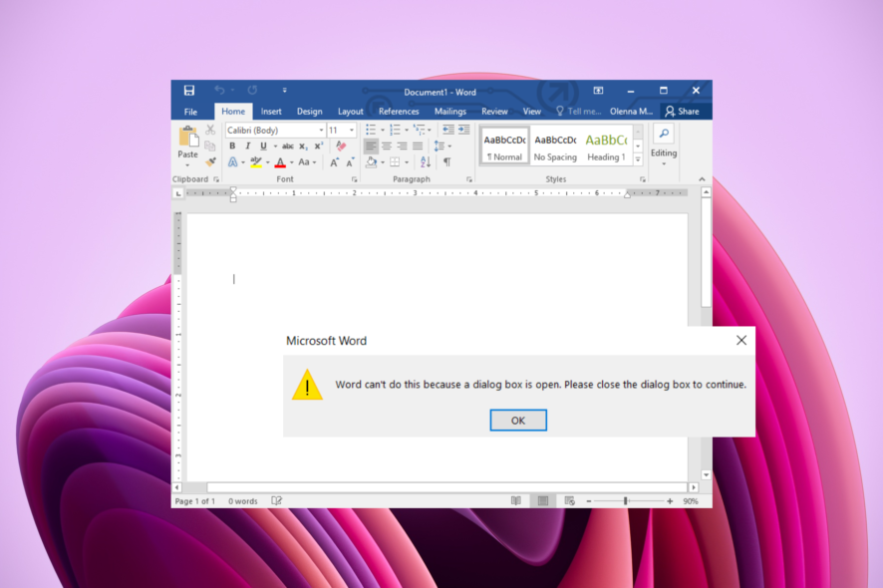Click the Redo icon in quick access

click(252, 90)
